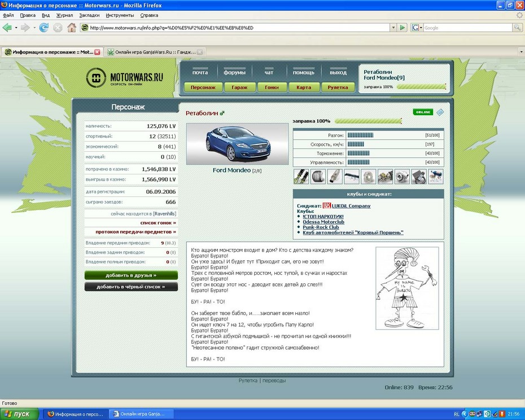525x420 pixels.
Task: Click добавить в чёрный список button
Action: [x=131, y=287]
